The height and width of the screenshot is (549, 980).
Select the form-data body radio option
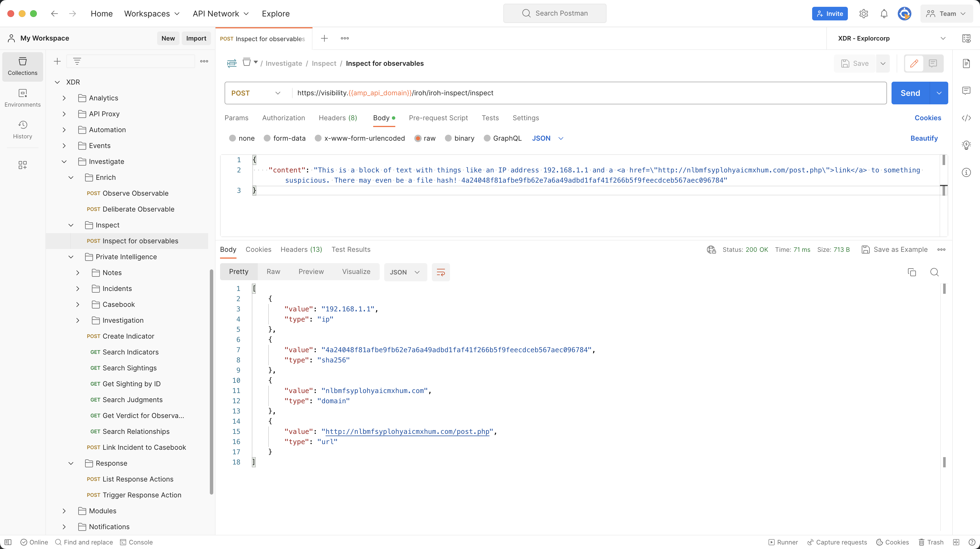(267, 138)
